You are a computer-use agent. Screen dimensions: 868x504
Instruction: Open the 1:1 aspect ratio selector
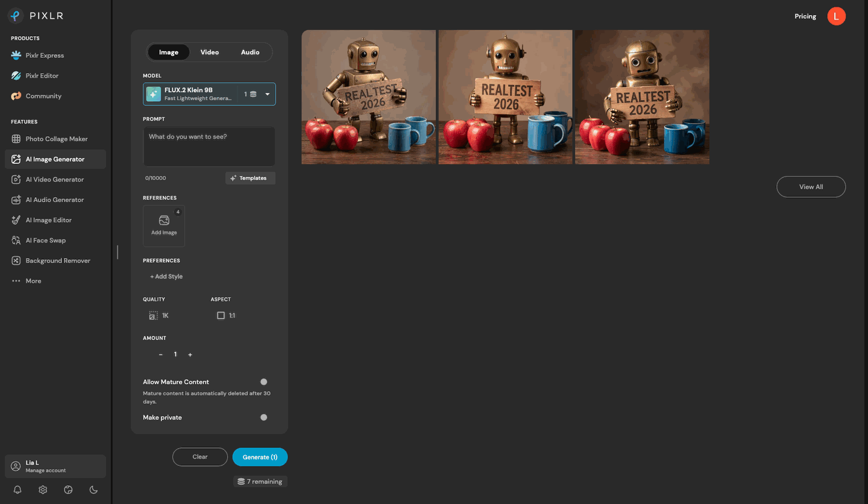pyautogui.click(x=226, y=315)
